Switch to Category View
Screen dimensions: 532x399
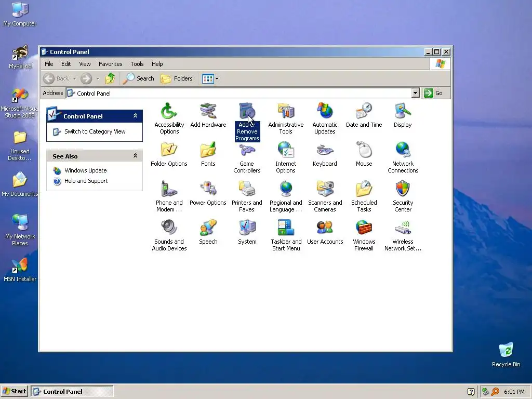(x=95, y=131)
